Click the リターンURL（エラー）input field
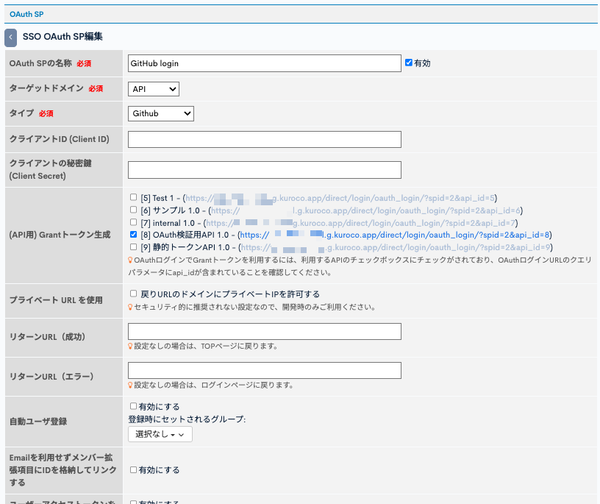This screenshot has height=504, width=600. (264, 370)
